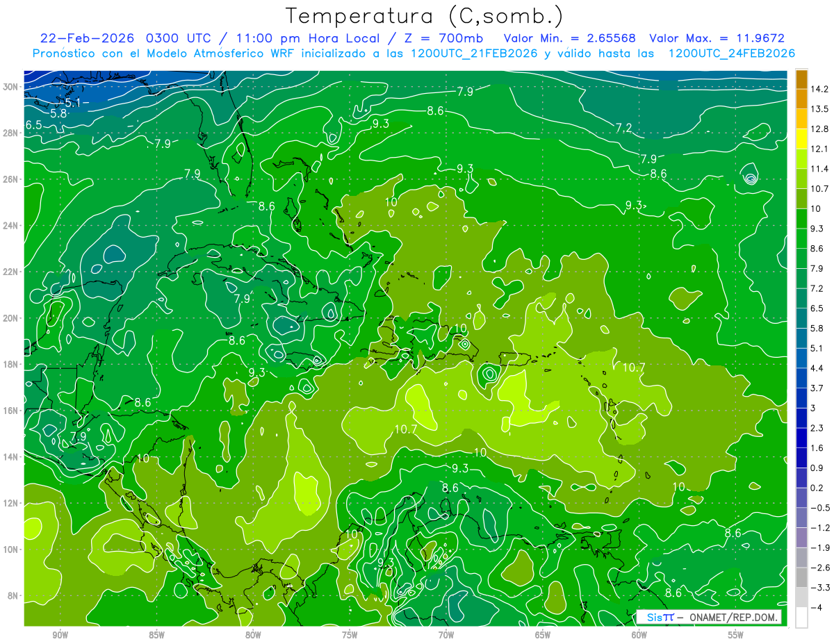Viewport: 834px width, 644px height.
Task: Pick the white swatch below -4
Action: (x=801, y=617)
